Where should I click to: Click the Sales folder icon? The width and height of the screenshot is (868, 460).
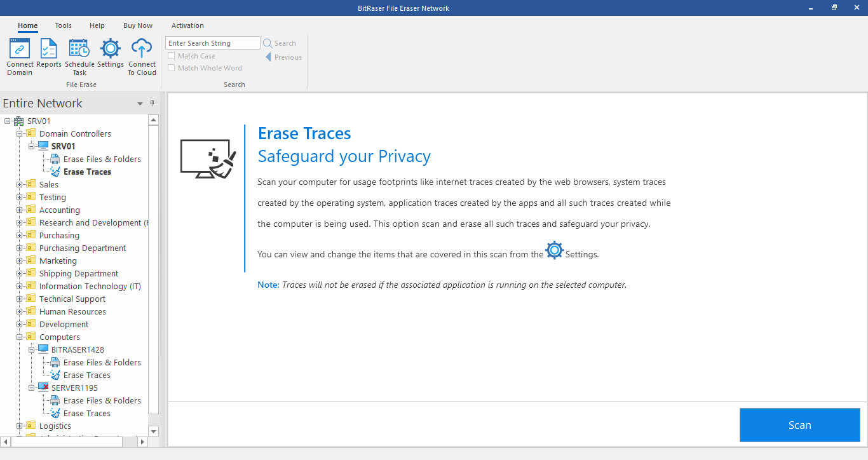31,184
